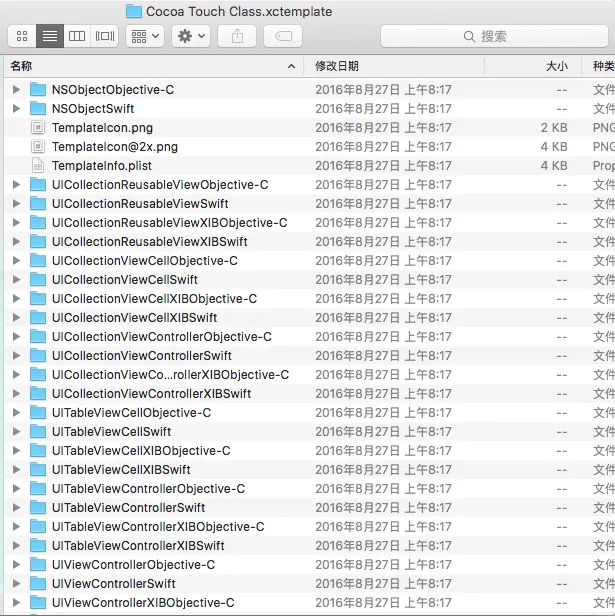
Task: Click the UIViewControllerXIBObjective-C folder icon
Action: coord(38,602)
